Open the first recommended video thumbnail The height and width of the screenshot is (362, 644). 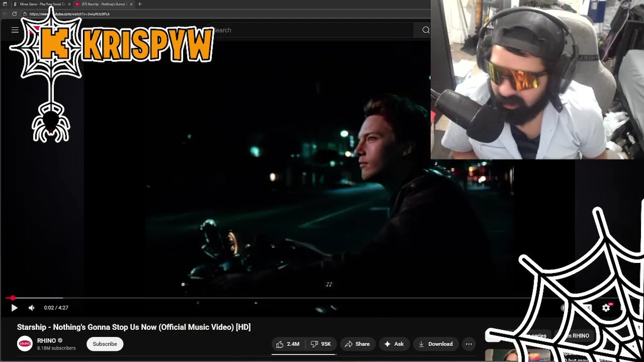tap(518, 355)
